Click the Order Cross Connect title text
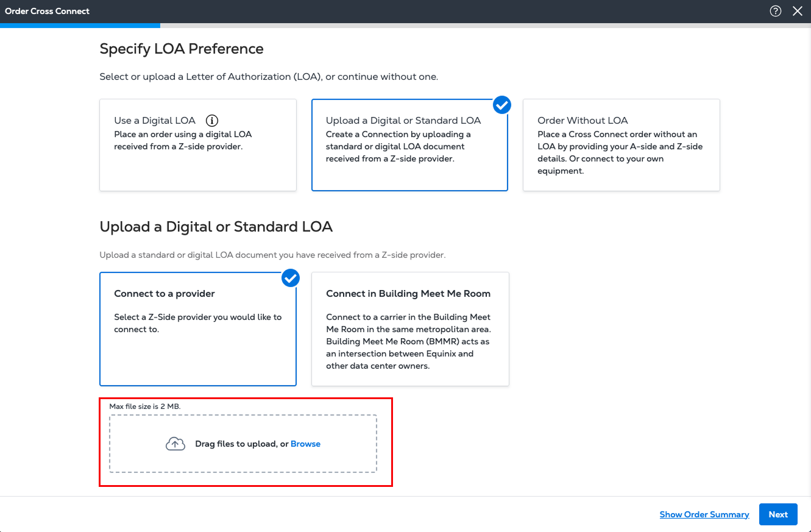Viewport: 811px width, 532px height. (48, 11)
